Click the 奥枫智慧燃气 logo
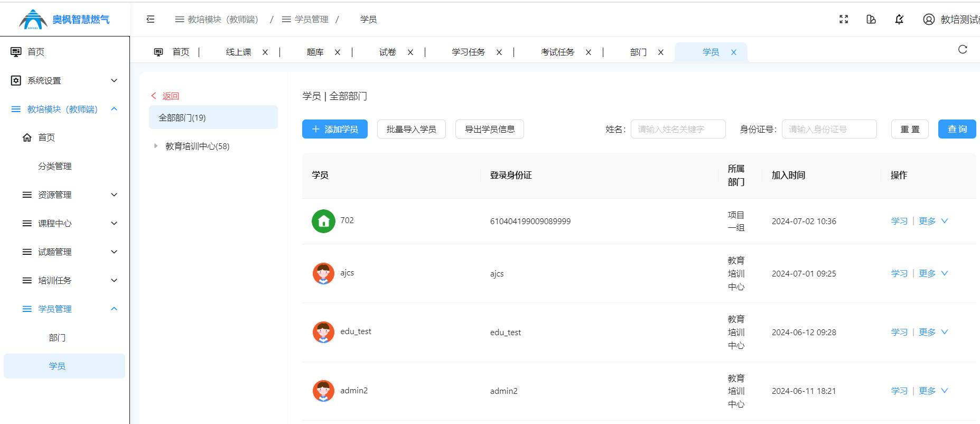 64,20
